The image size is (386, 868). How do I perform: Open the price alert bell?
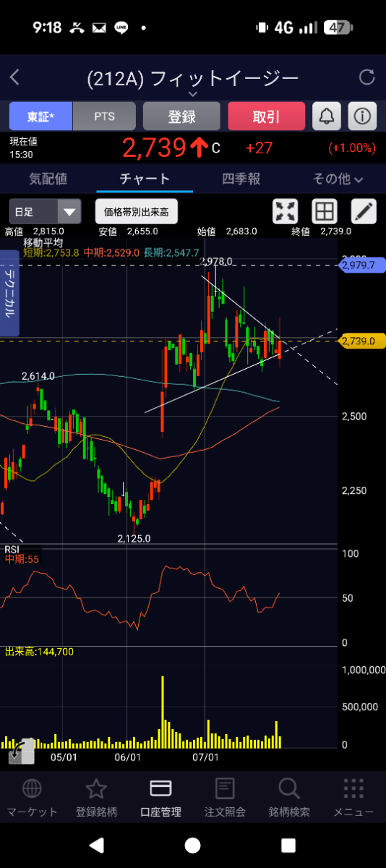click(x=327, y=116)
